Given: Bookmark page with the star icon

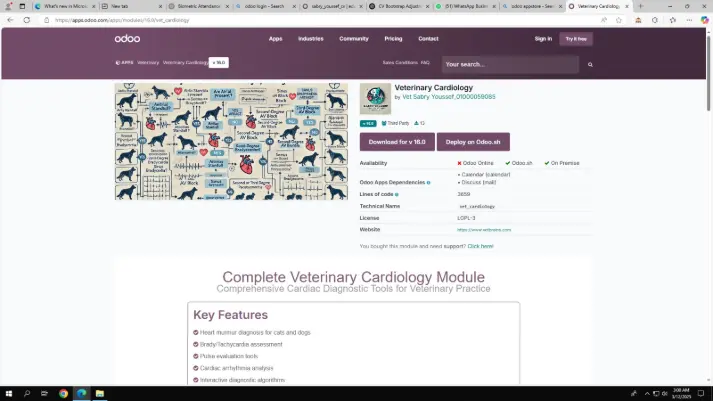Looking at the screenshot, I should tap(618, 19).
